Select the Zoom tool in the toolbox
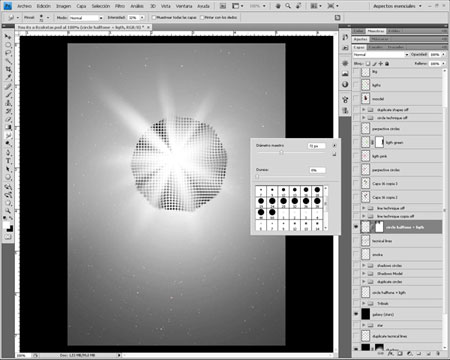The height and width of the screenshot is (360, 450). point(8,211)
